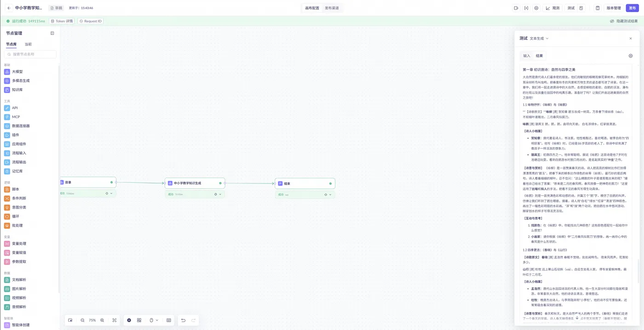Fit canvas to view icon
Image resolution: width=644 pixels, height=330 pixels.
(x=115, y=320)
